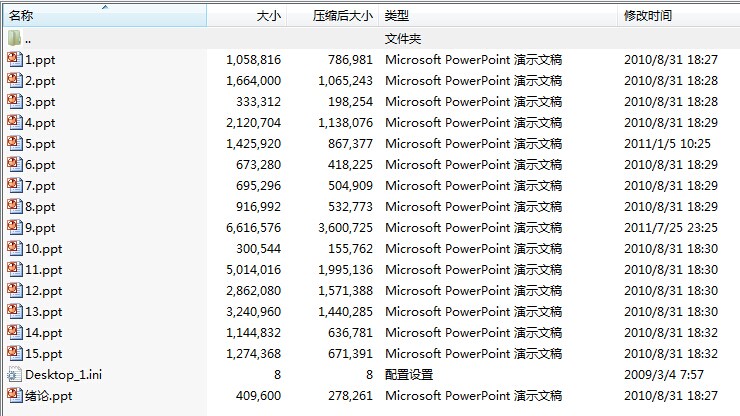Click the PowerPoint icon beside 6.ppt
740x416 pixels.
[15, 164]
